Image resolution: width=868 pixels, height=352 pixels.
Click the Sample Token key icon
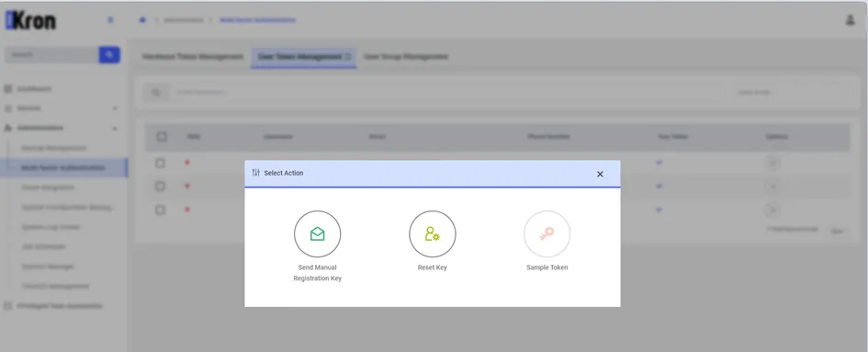547,234
